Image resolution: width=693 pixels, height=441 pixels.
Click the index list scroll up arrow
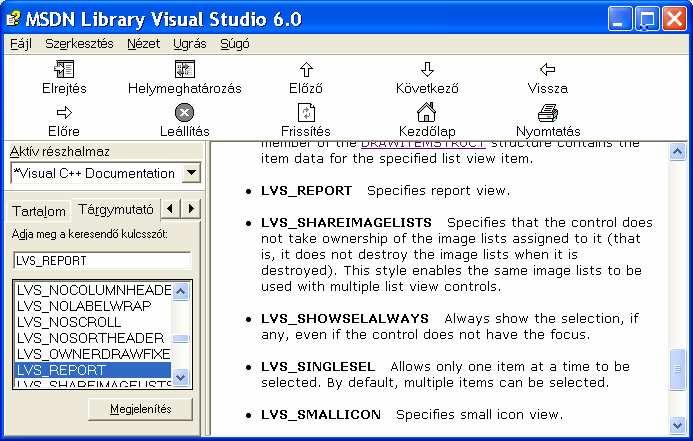(181, 291)
